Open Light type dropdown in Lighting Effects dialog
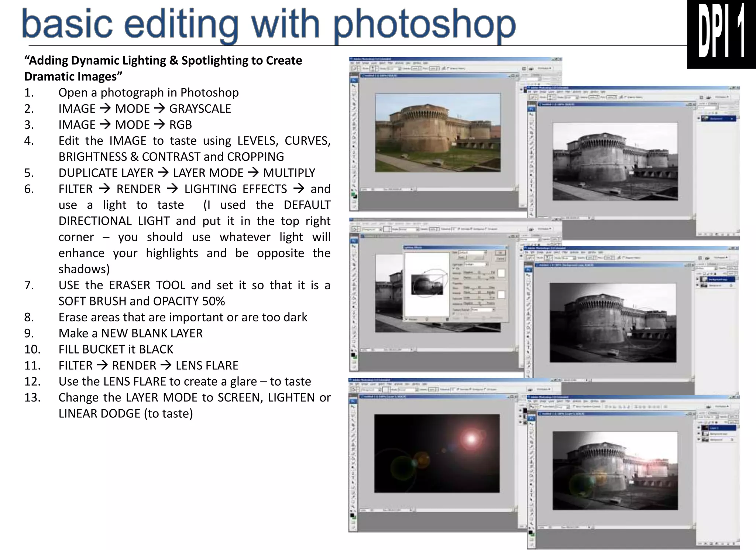Viewport: 756px width, 550px height. 476,264
